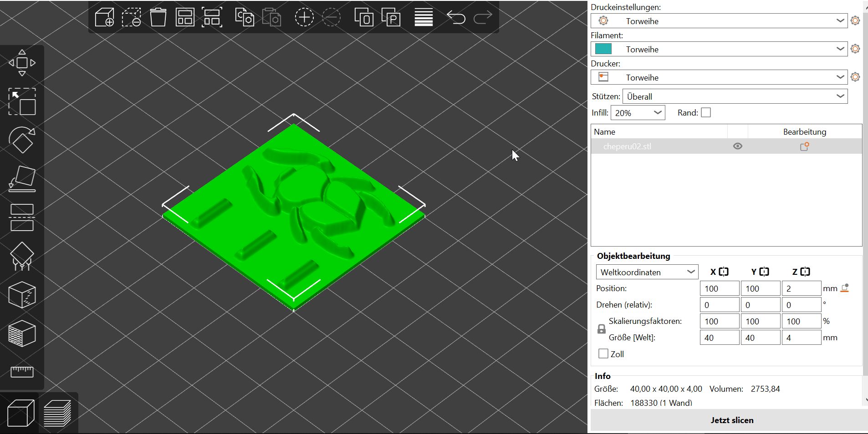Open the Infill 20% dropdown
Viewport: 868px width, 434px height.
[638, 113]
